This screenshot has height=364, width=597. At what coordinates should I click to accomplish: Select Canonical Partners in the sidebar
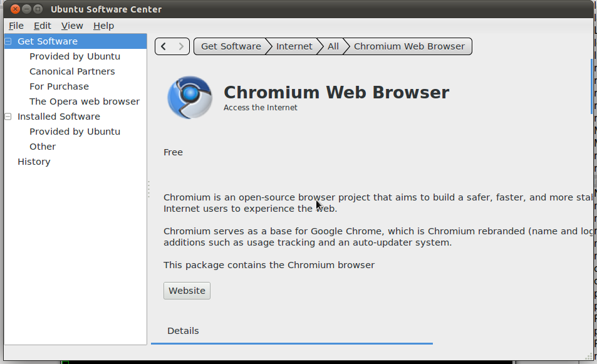72,71
